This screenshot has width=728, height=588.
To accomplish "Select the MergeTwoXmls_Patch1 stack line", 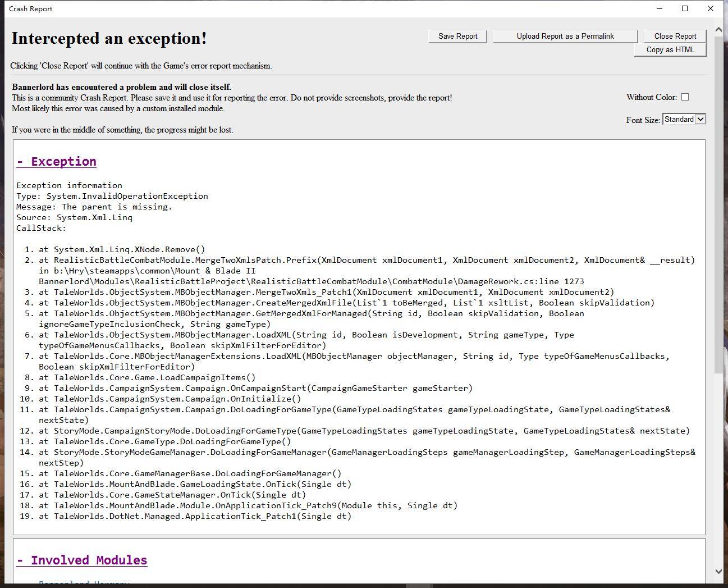I will [x=327, y=292].
